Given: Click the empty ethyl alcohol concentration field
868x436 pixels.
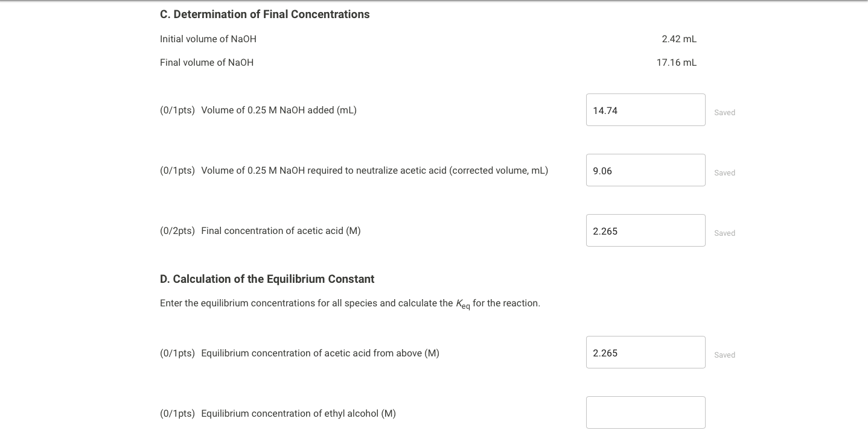Looking at the screenshot, I should pyautogui.click(x=645, y=412).
